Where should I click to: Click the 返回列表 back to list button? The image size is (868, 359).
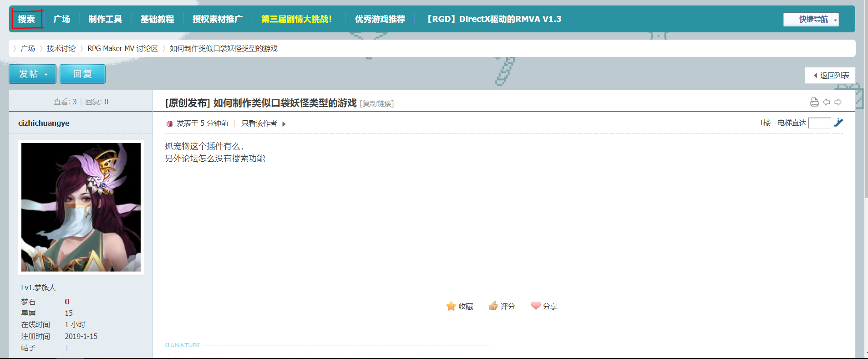(830, 76)
